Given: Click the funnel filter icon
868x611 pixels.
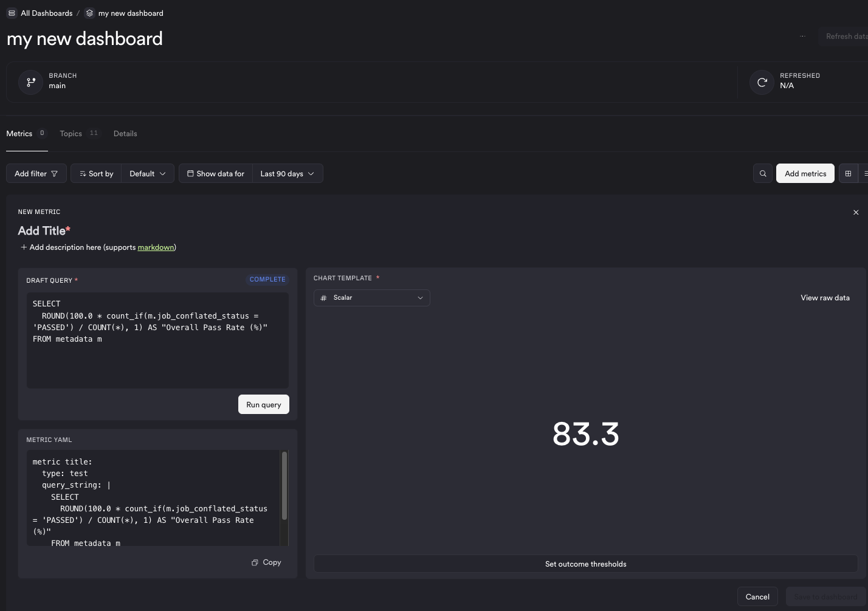Looking at the screenshot, I should point(55,174).
